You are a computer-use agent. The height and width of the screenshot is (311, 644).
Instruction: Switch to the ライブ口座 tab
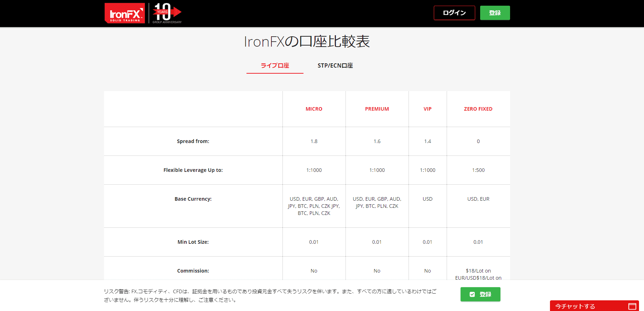click(275, 65)
